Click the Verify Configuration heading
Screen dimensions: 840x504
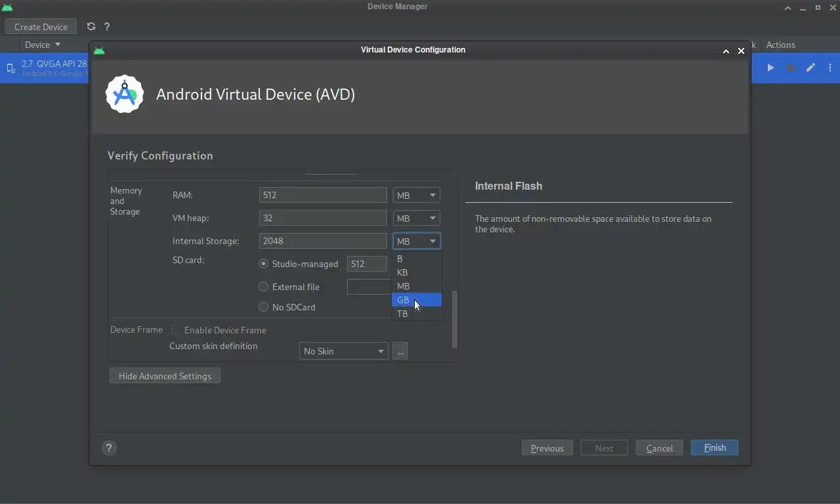tap(160, 156)
